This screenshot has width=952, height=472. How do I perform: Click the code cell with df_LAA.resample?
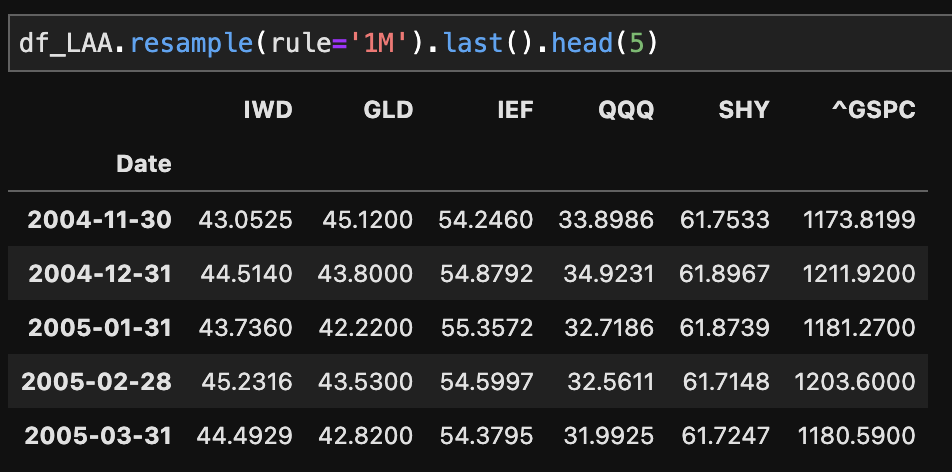(480, 43)
